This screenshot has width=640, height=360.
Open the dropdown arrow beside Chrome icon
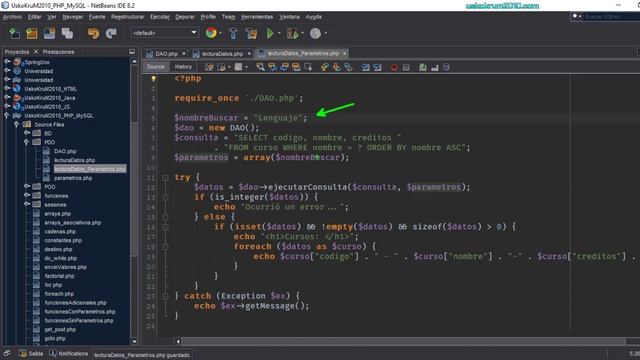pyautogui.click(x=220, y=33)
